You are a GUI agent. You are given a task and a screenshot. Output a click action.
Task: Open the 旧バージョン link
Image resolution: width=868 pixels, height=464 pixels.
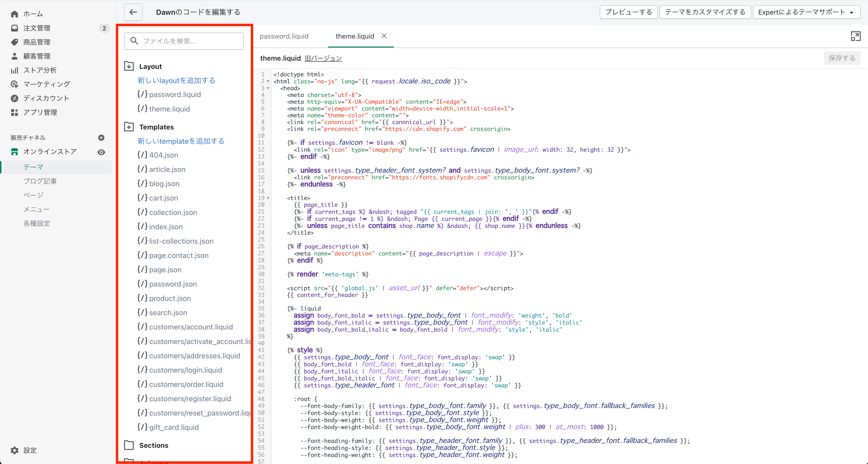point(323,58)
